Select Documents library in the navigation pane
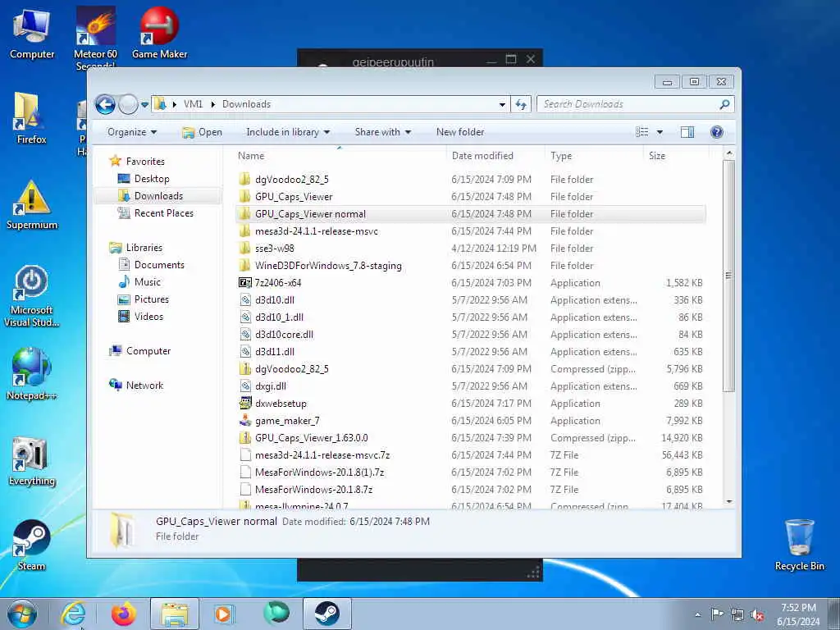Screen dimensions: 840x630 (159, 265)
